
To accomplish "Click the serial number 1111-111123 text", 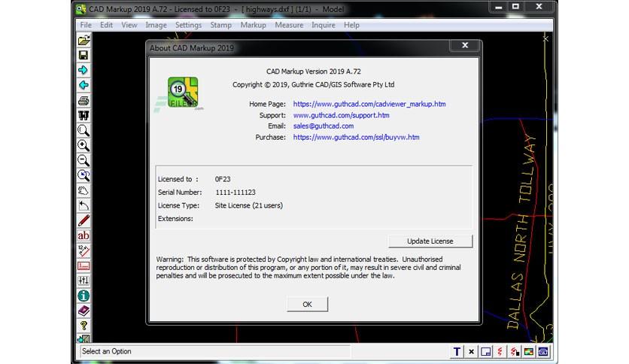I will pyautogui.click(x=235, y=193).
